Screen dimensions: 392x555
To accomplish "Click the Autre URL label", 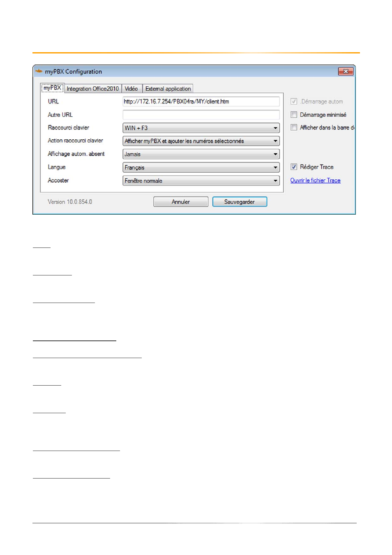I will click(x=60, y=115).
